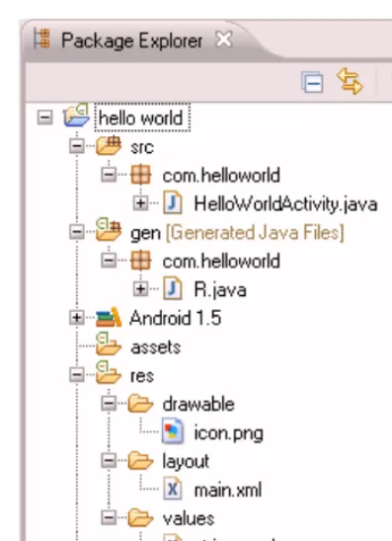Click the R.java file icon

click(173, 287)
